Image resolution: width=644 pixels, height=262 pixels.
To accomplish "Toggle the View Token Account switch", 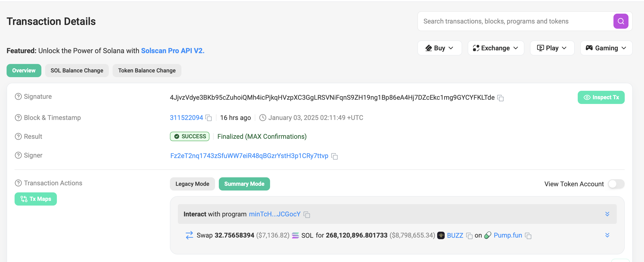I will point(616,184).
